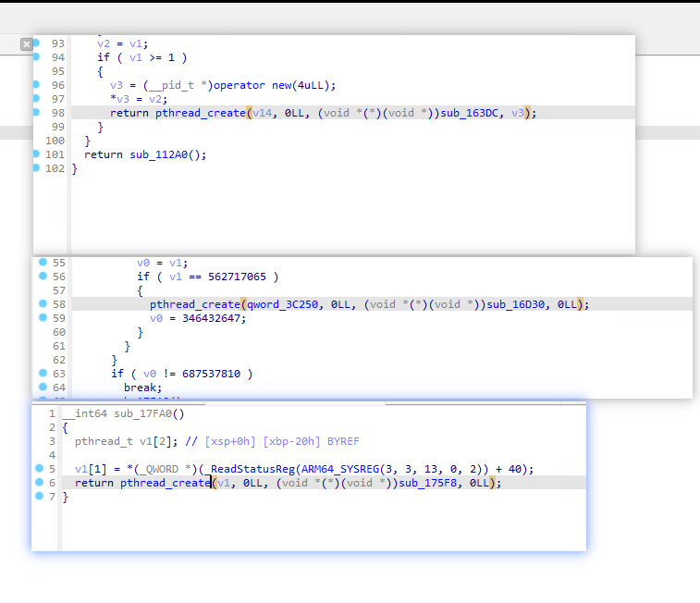Toggle breakpoint dot on line 55

pyautogui.click(x=43, y=262)
